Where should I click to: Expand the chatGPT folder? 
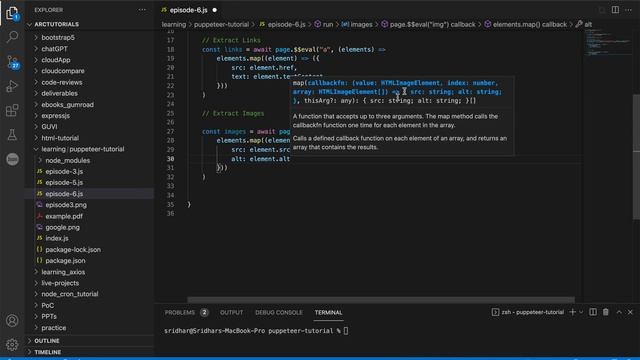click(x=54, y=49)
